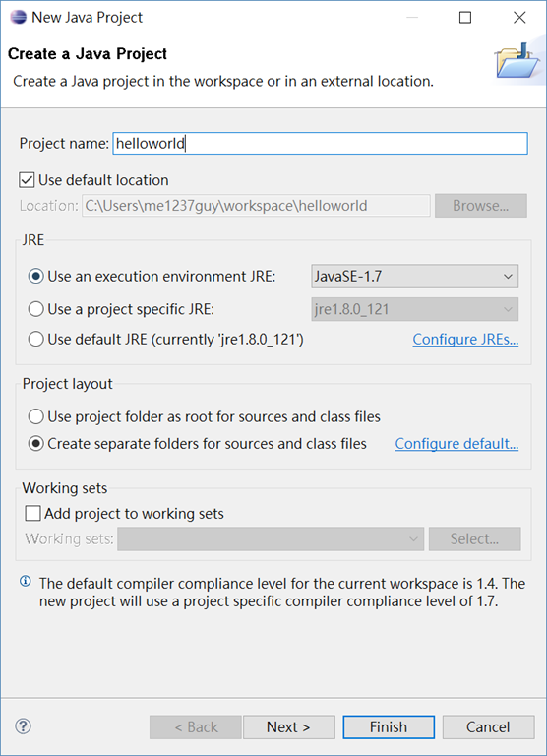
Task: Click the compliance level info icon
Action: 25,581
